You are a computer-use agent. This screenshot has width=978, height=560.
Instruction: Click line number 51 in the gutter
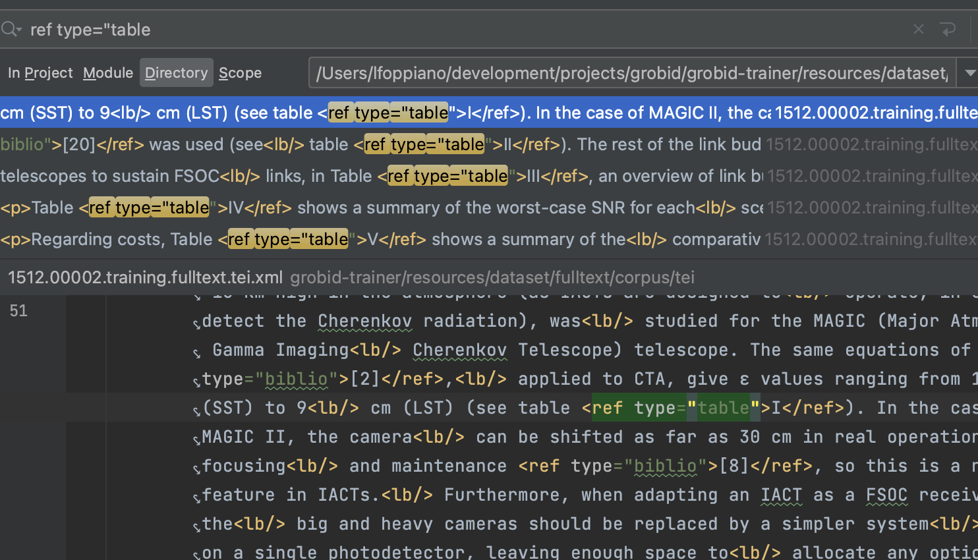click(x=18, y=310)
